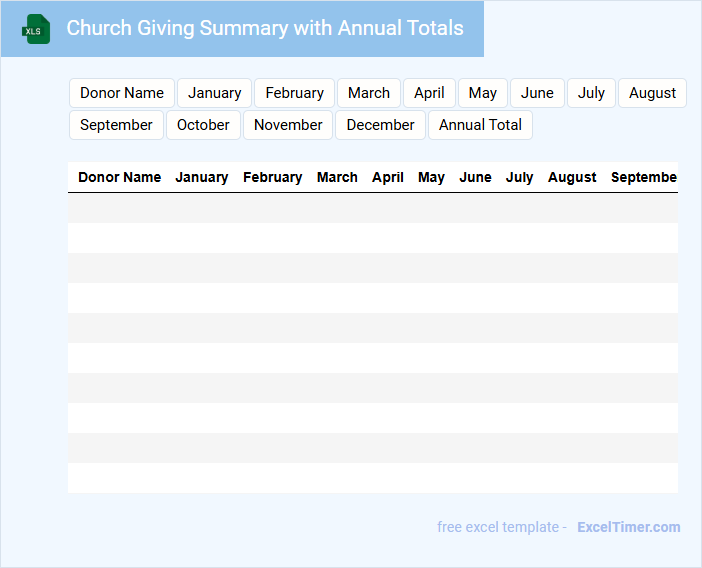Click the green XLS file icon
Image resolution: width=702 pixels, height=568 pixels.
click(x=36, y=29)
